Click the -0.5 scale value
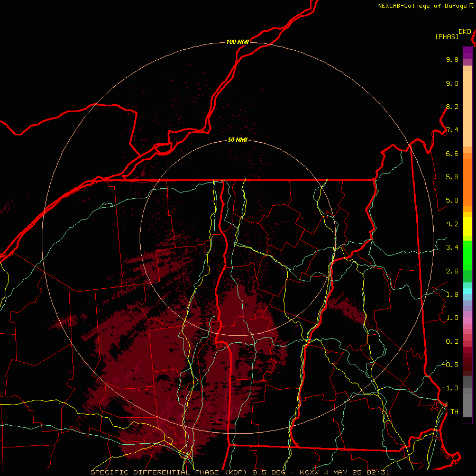 [450, 364]
